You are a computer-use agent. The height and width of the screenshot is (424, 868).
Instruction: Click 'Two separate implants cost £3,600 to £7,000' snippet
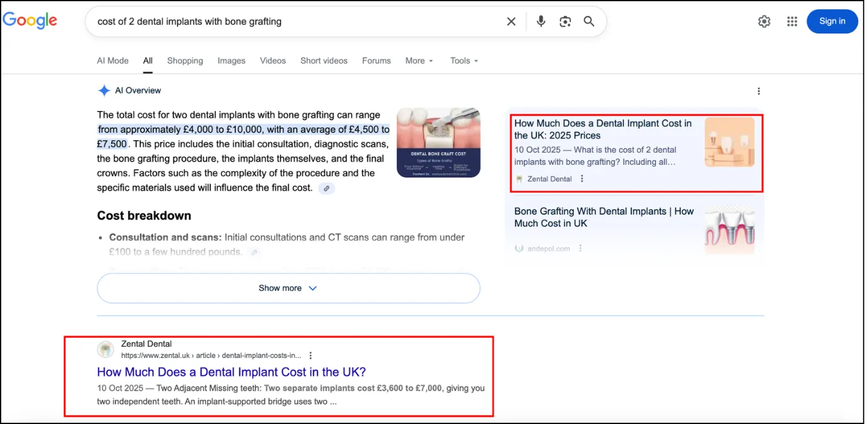click(x=353, y=388)
